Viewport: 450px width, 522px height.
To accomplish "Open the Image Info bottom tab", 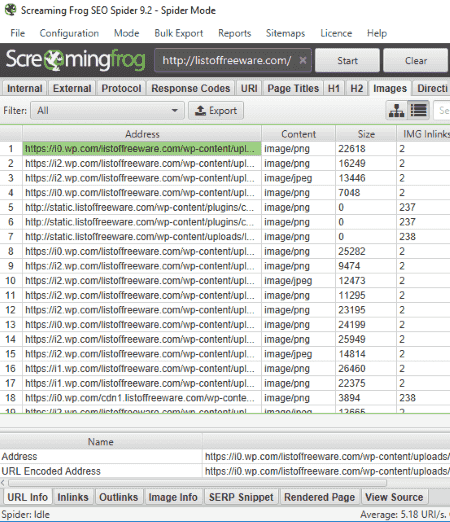I will (173, 497).
